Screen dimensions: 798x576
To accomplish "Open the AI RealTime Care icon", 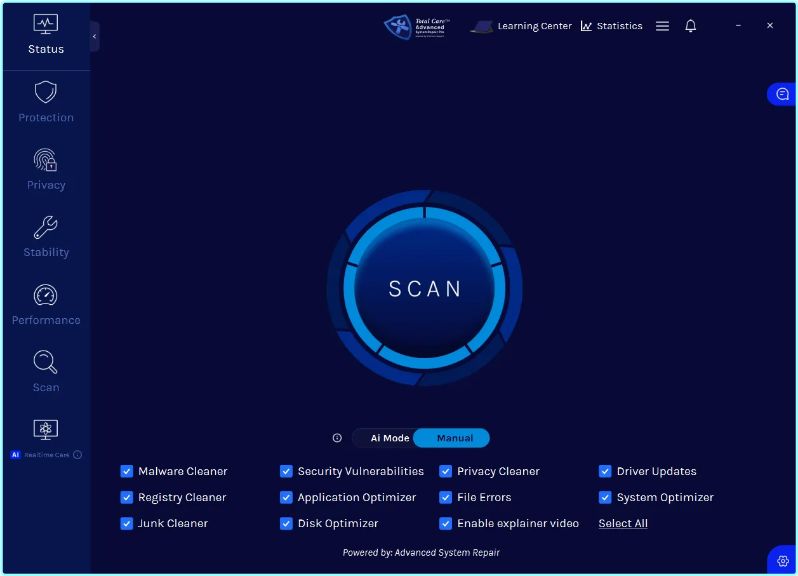I will click(x=46, y=430).
